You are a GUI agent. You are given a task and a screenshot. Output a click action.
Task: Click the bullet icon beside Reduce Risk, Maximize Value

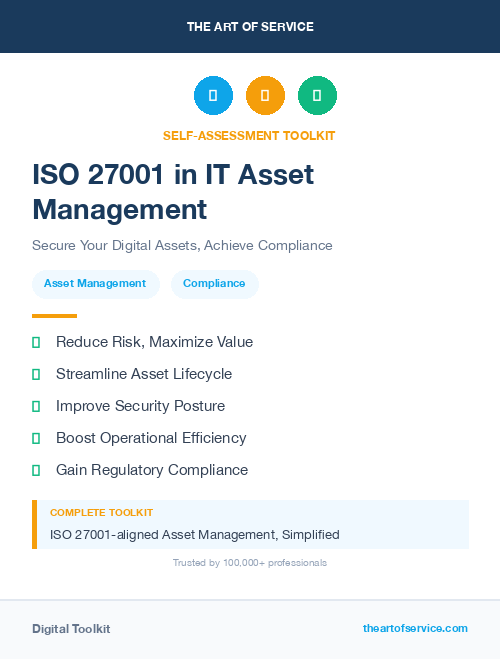[x=36, y=343]
